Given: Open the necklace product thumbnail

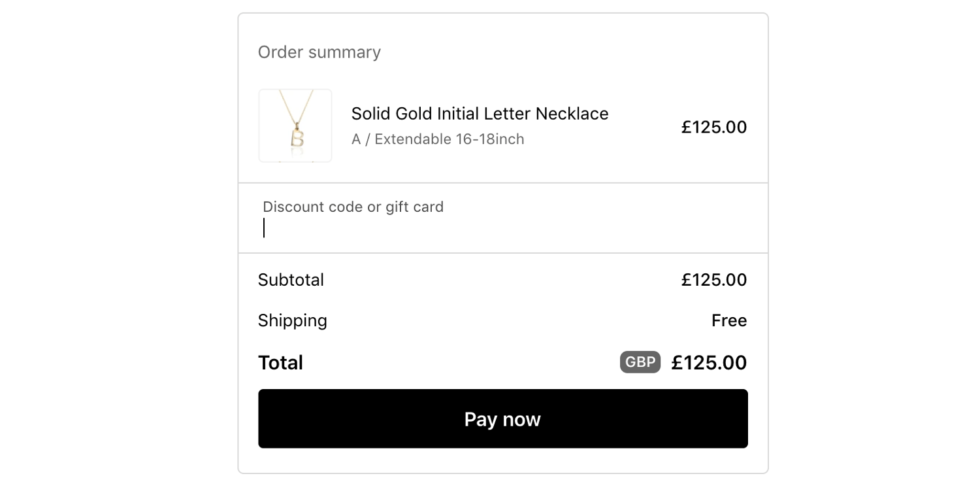Looking at the screenshot, I should (295, 126).
